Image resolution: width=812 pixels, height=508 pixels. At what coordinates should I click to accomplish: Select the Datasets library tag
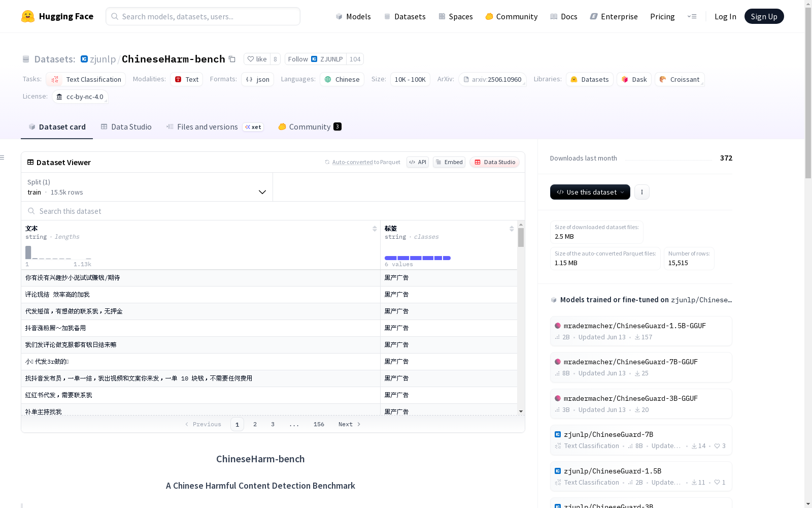590,79
